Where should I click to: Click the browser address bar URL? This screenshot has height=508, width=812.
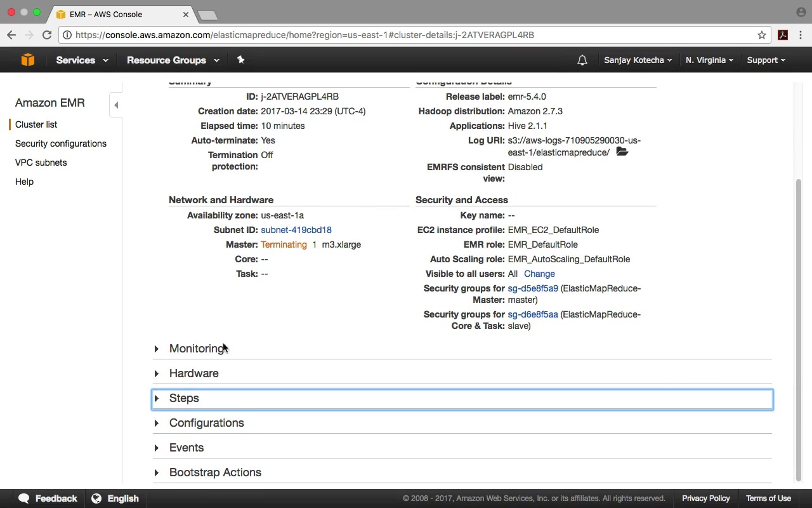pyautogui.click(x=304, y=35)
